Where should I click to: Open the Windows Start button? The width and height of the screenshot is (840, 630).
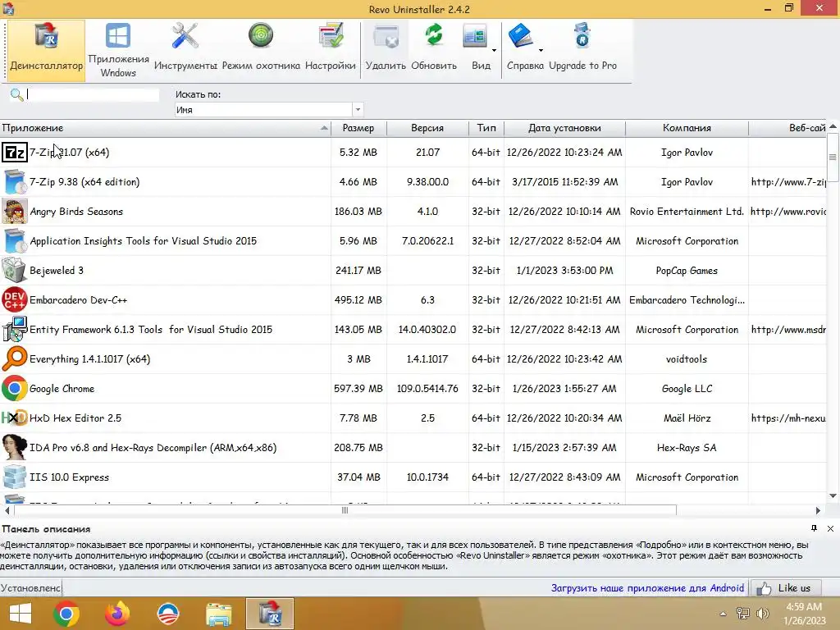pos(21,613)
